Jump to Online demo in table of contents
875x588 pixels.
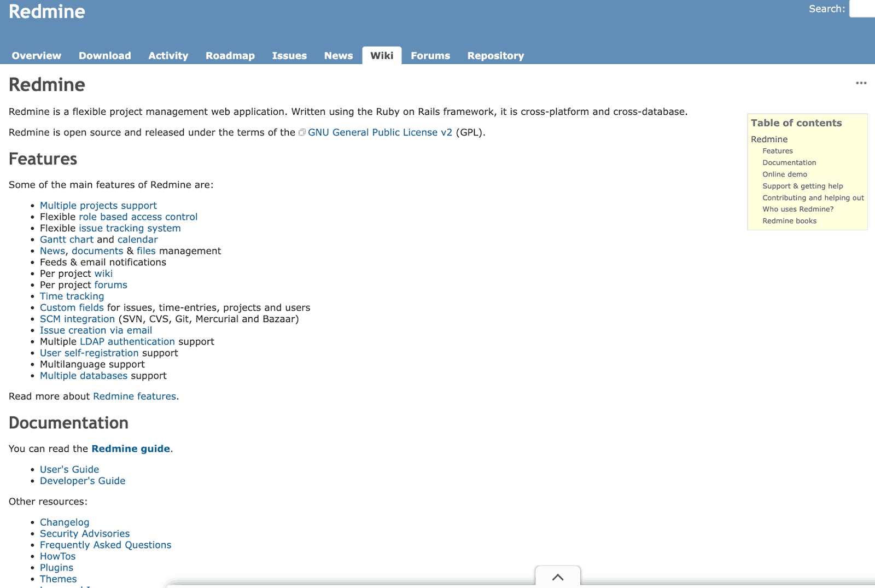click(784, 174)
